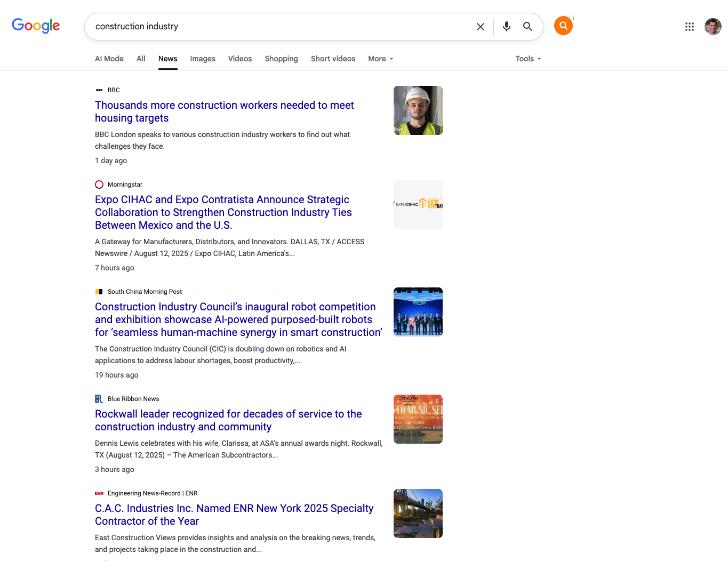Start voice search with microphone icon
728x561 pixels.
[x=506, y=27]
